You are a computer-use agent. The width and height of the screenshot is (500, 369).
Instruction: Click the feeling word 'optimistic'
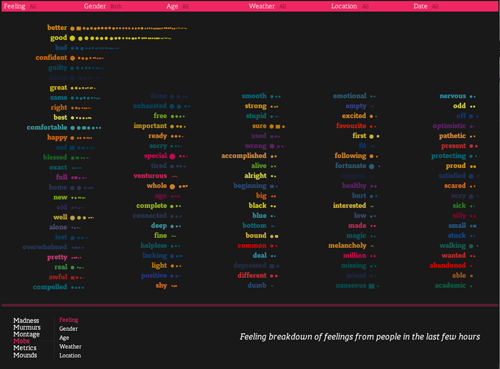pyautogui.click(x=449, y=126)
